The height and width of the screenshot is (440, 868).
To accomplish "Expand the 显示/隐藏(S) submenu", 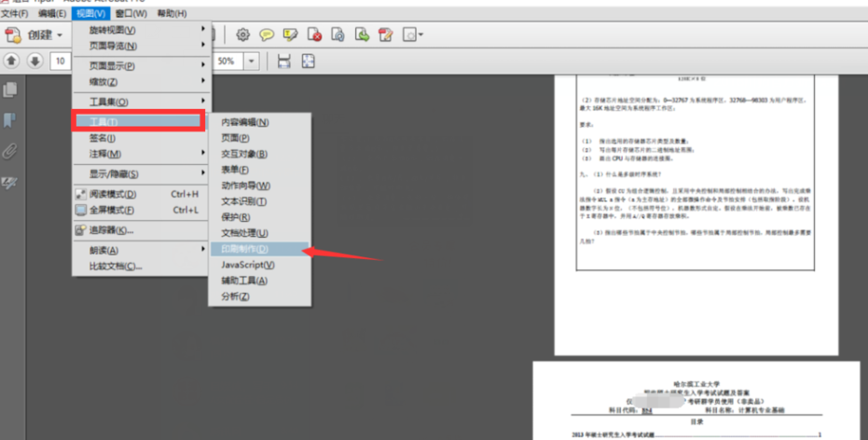I will click(141, 173).
